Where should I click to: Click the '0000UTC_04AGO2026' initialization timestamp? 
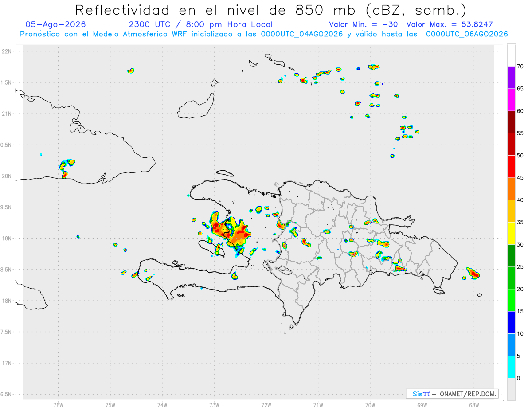tap(302, 34)
